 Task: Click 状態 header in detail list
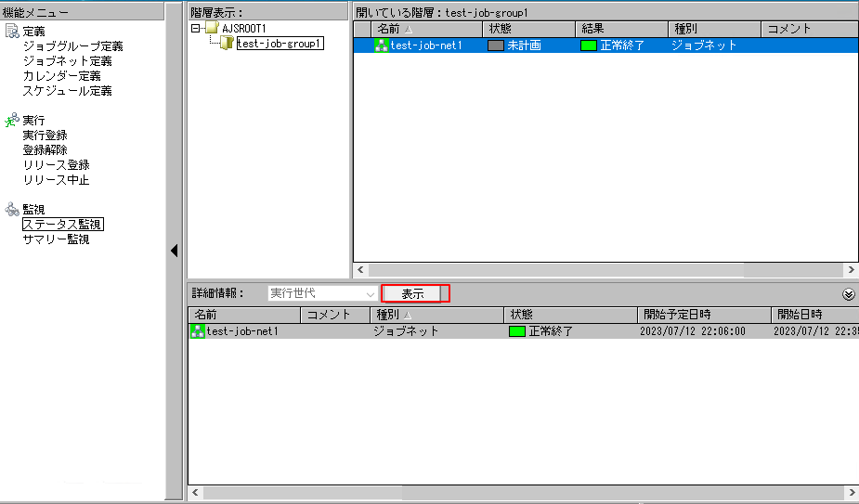[x=570, y=315]
